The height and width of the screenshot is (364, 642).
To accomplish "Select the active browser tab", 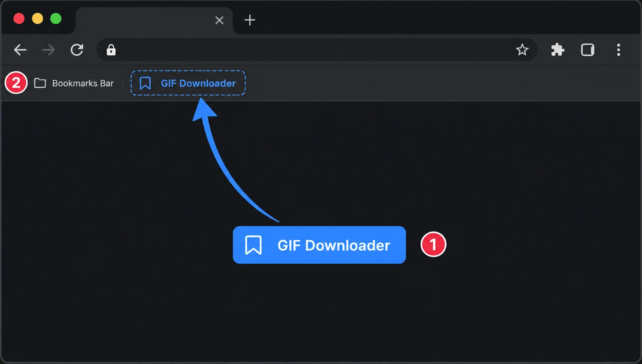I will (154, 20).
